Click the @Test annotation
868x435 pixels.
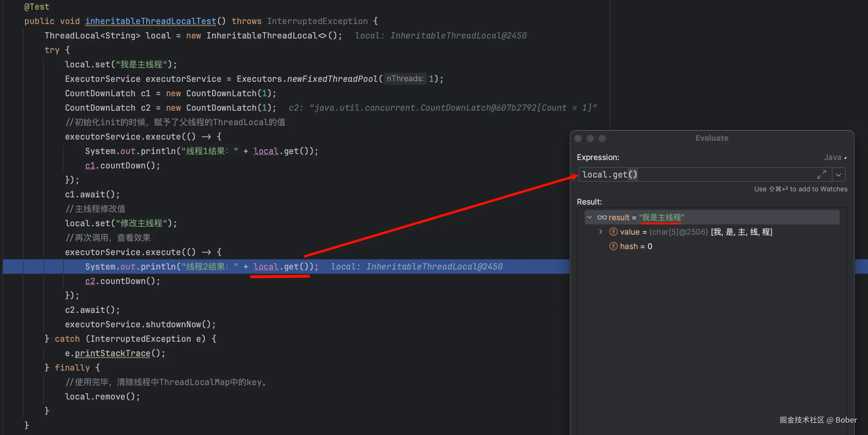[36, 6]
